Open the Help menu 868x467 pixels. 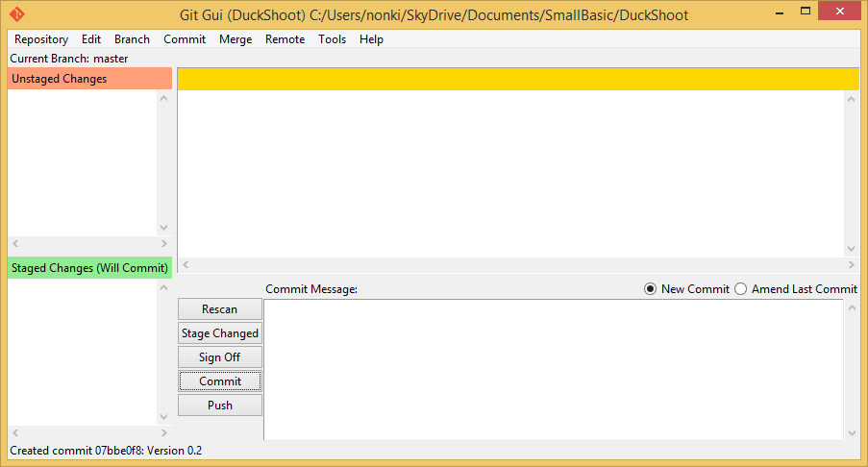tap(371, 39)
